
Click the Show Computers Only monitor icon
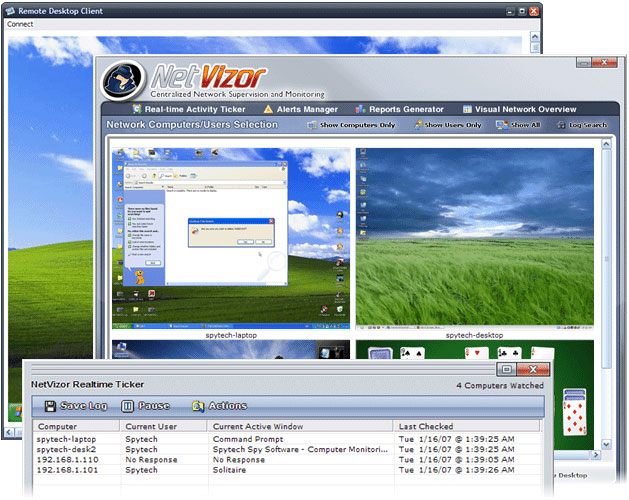click(312, 125)
